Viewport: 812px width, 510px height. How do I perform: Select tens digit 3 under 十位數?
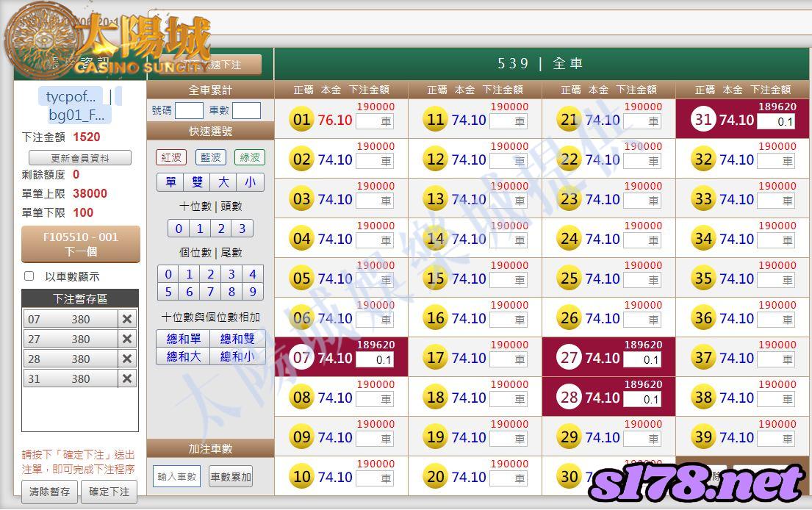tap(242, 229)
